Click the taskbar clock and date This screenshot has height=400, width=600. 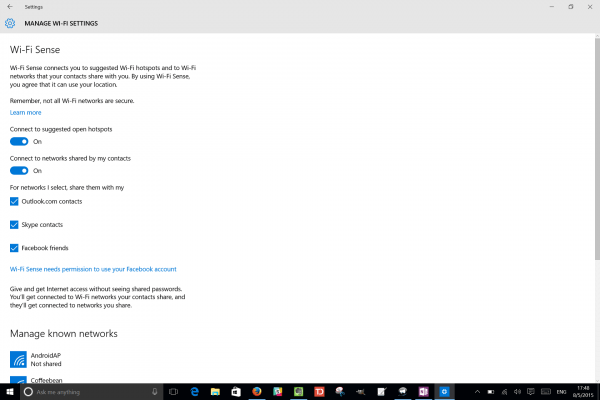click(583, 392)
